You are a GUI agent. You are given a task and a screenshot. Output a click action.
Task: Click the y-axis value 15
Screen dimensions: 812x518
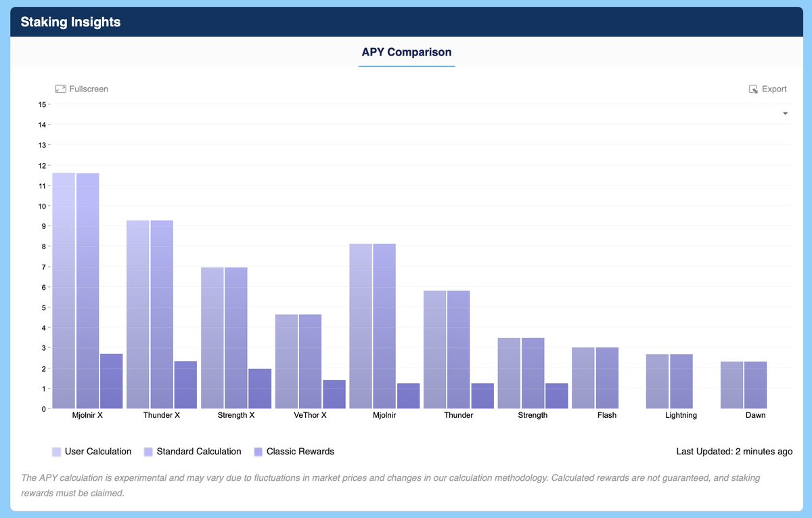42,104
